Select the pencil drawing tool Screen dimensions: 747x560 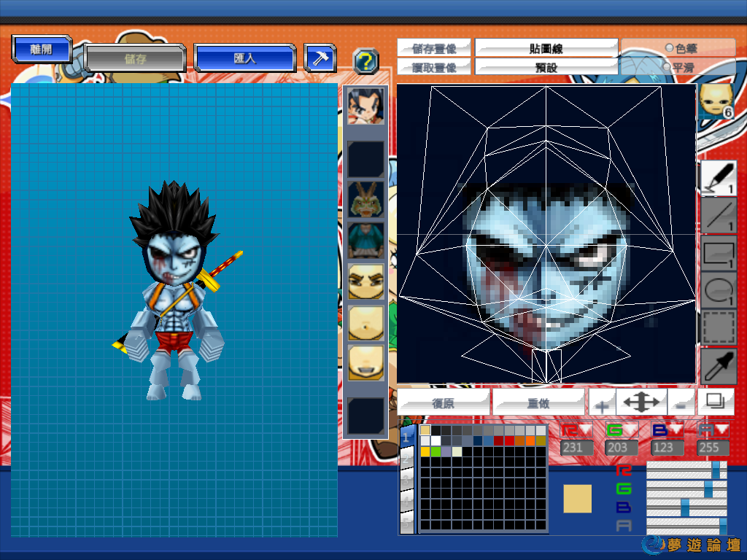pyautogui.click(x=719, y=178)
